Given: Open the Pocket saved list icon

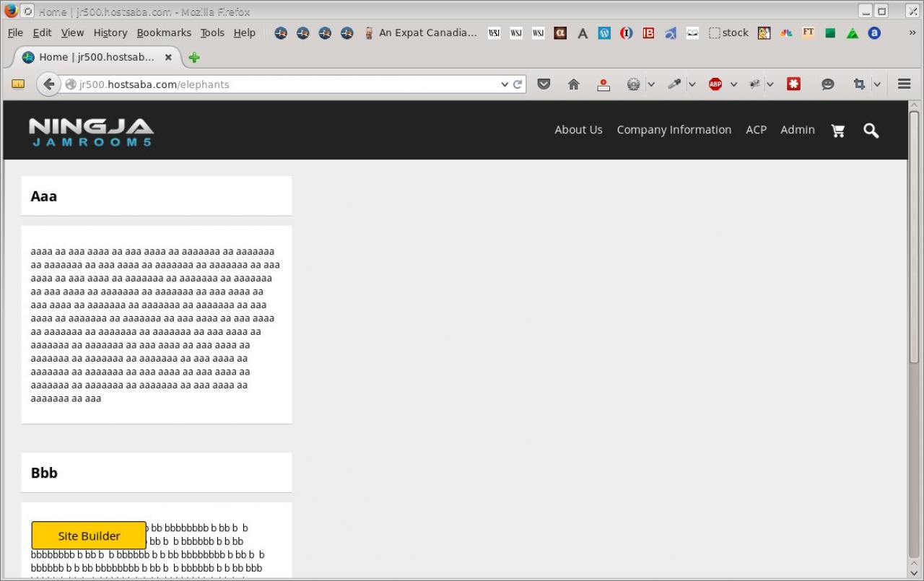Looking at the screenshot, I should click(x=544, y=84).
